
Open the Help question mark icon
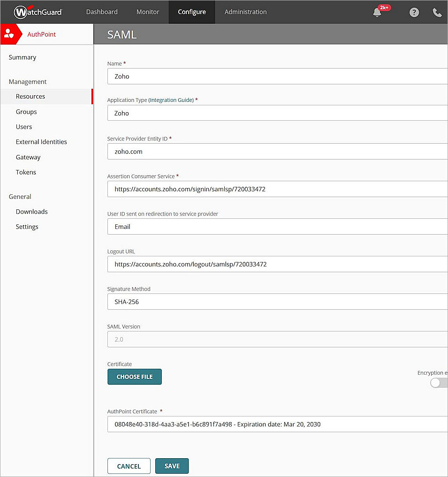pos(414,12)
